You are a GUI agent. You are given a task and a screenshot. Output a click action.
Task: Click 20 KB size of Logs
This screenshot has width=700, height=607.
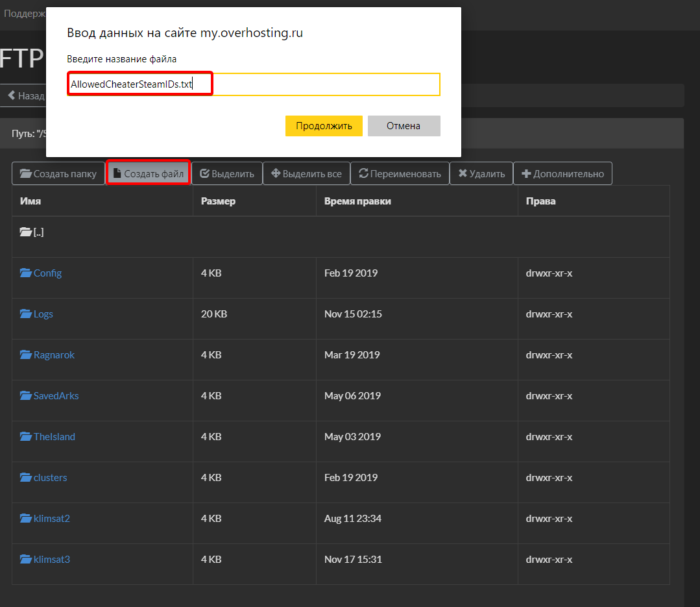[214, 314]
